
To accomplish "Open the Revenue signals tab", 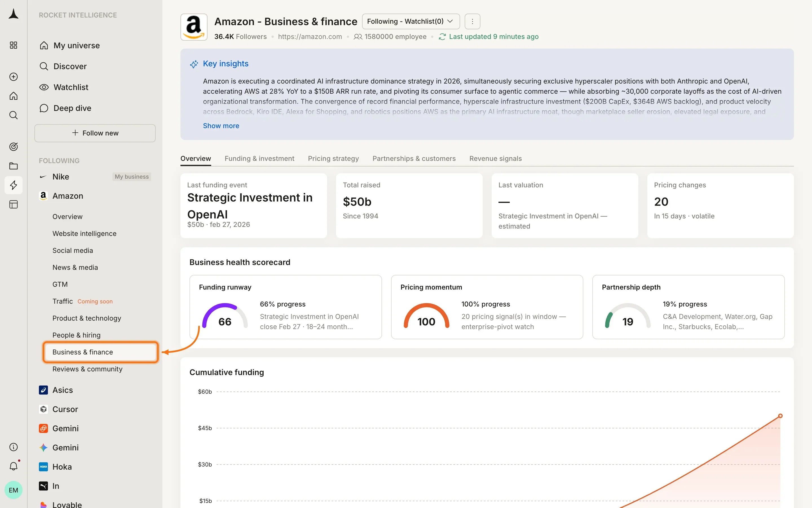I will (495, 159).
